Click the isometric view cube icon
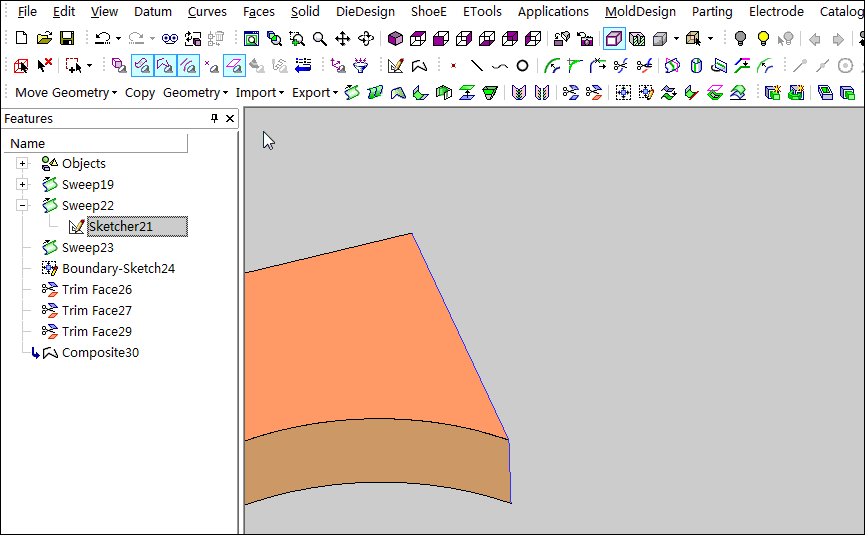 coord(396,39)
